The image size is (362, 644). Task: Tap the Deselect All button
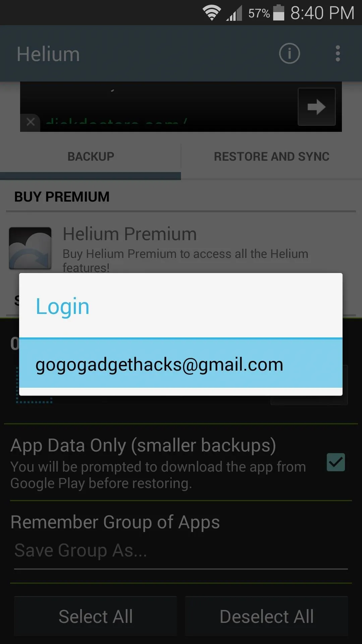(266, 616)
